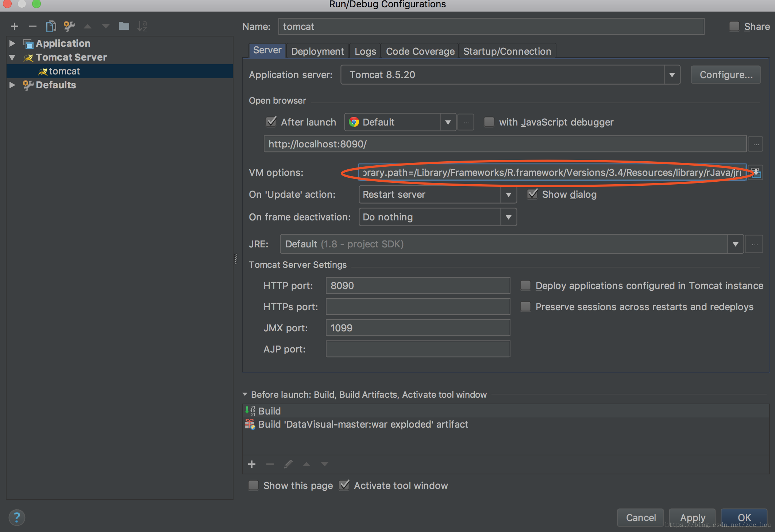The height and width of the screenshot is (532, 775).
Task: Click the Configure... button
Action: (726, 75)
